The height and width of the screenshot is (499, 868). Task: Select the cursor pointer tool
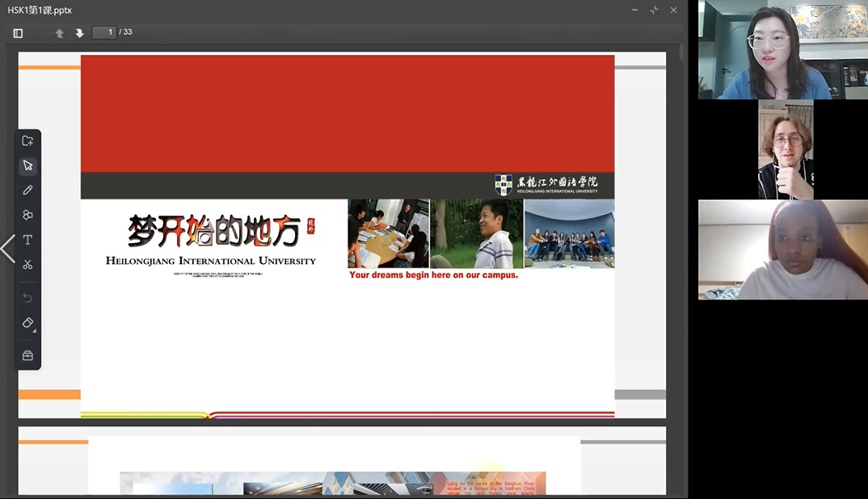click(27, 166)
